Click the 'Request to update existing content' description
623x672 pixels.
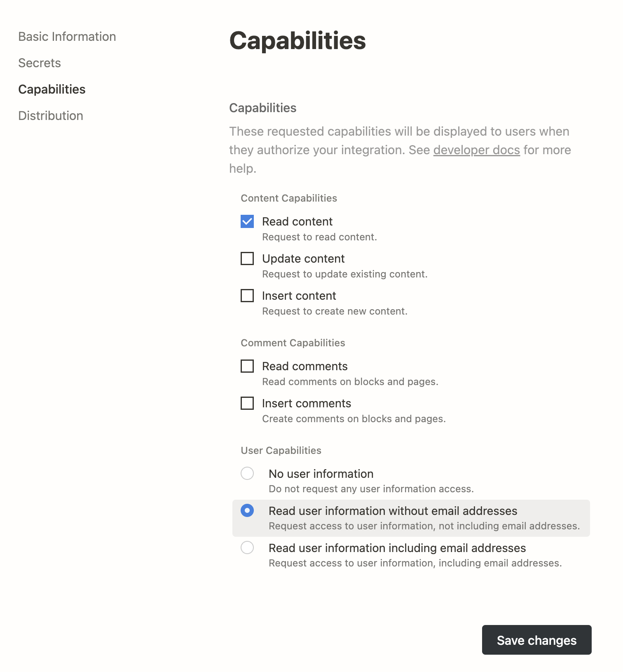coord(345,274)
